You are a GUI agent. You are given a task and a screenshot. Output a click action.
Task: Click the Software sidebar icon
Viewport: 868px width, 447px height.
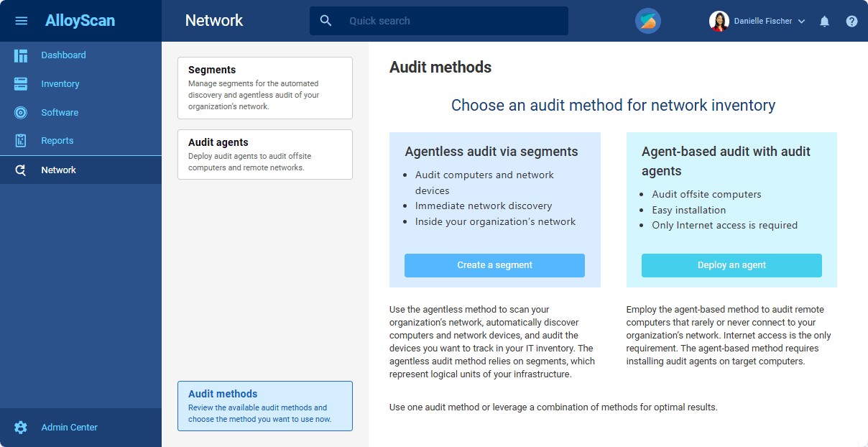(21, 113)
